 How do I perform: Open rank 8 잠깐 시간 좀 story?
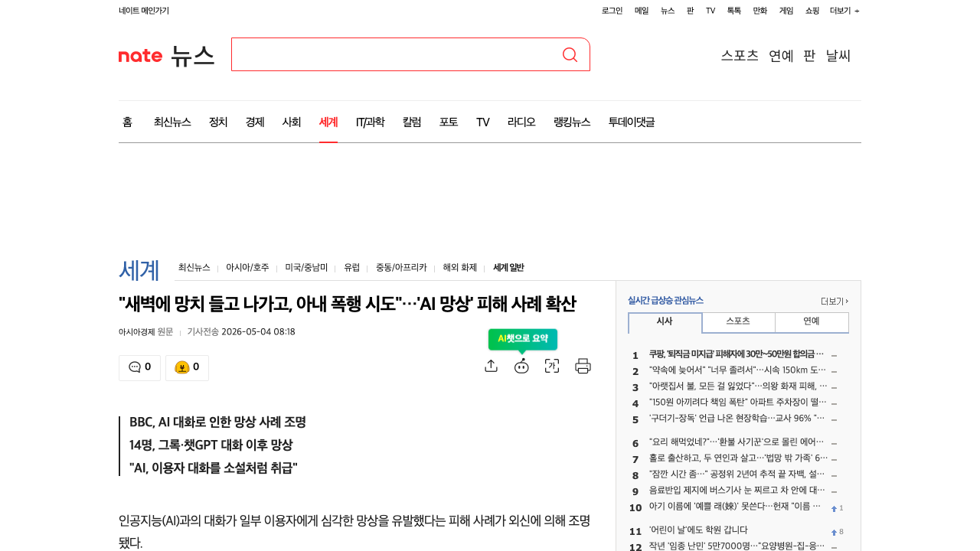click(x=737, y=474)
